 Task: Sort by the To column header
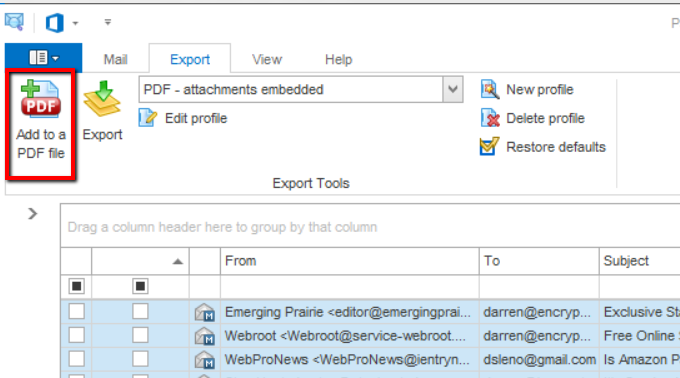539,261
